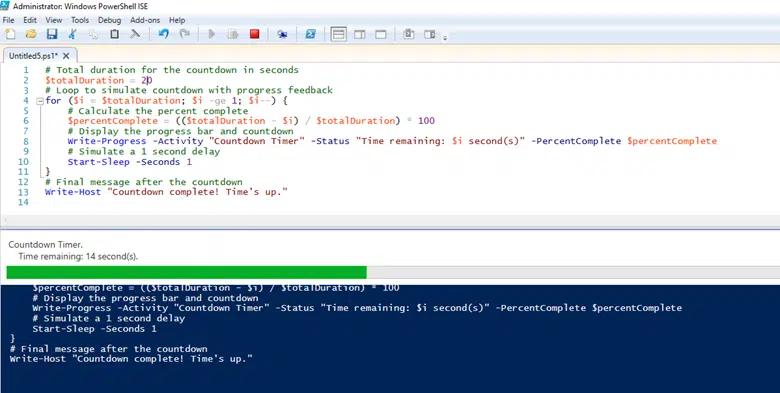Open the Debug menu
780x393 pixels.
pos(109,20)
